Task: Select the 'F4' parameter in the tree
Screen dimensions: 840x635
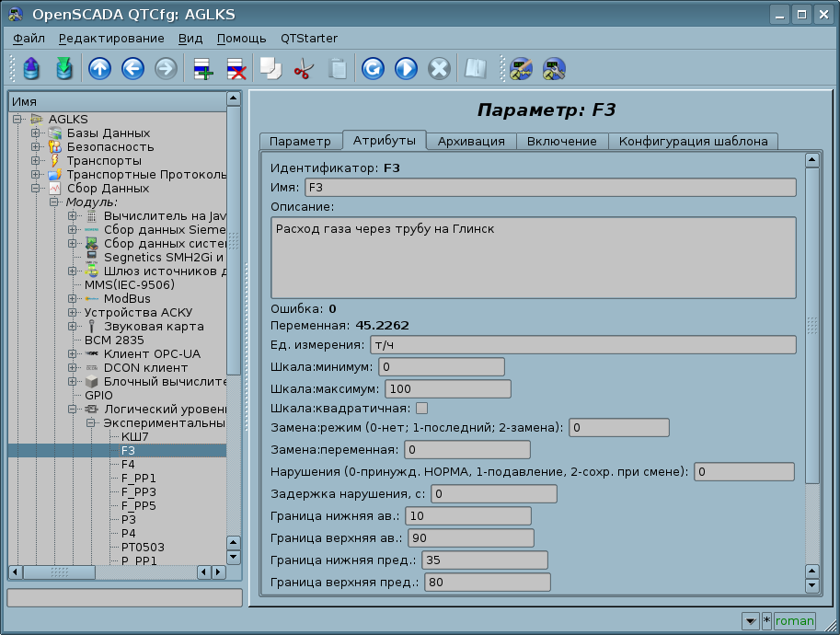Action: (x=128, y=465)
